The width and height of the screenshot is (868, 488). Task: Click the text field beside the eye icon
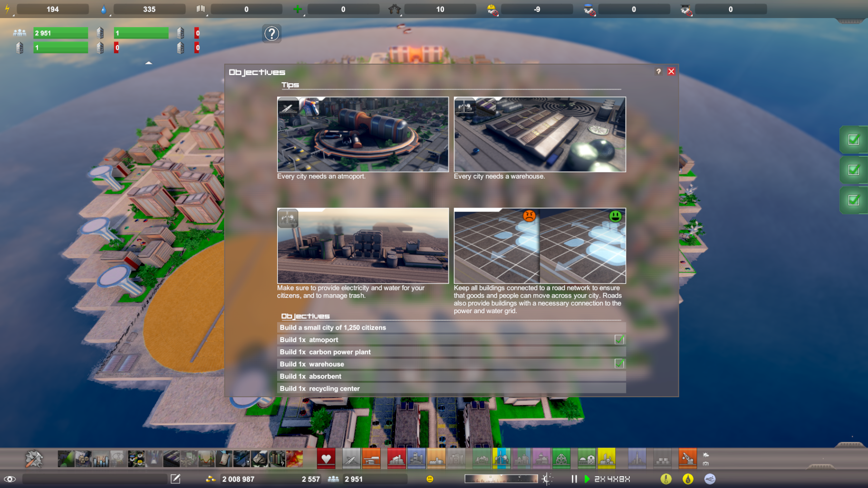point(94,479)
